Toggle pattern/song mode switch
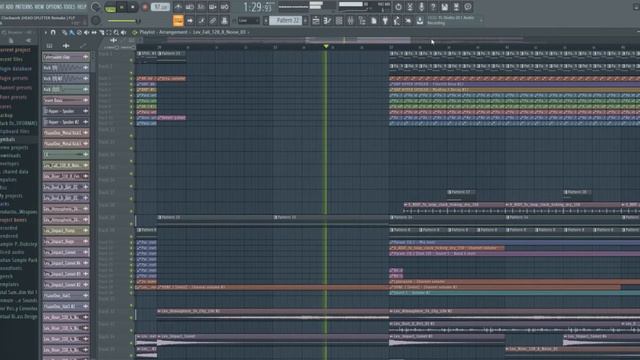This screenshot has height=360, width=640. (110, 7)
